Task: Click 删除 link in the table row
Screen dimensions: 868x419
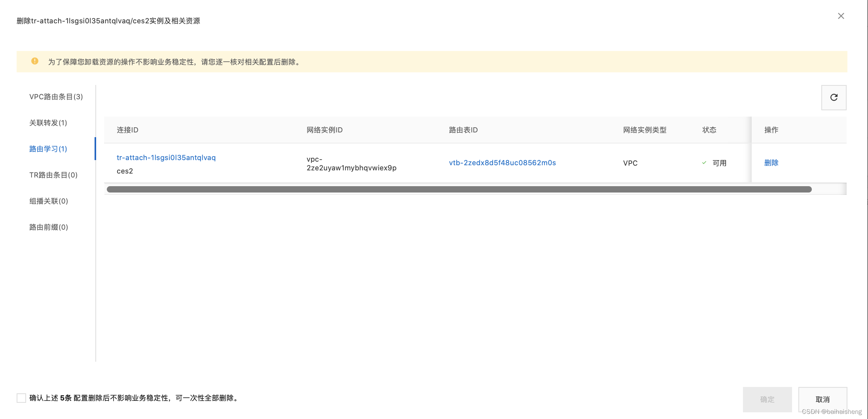Action: click(771, 163)
